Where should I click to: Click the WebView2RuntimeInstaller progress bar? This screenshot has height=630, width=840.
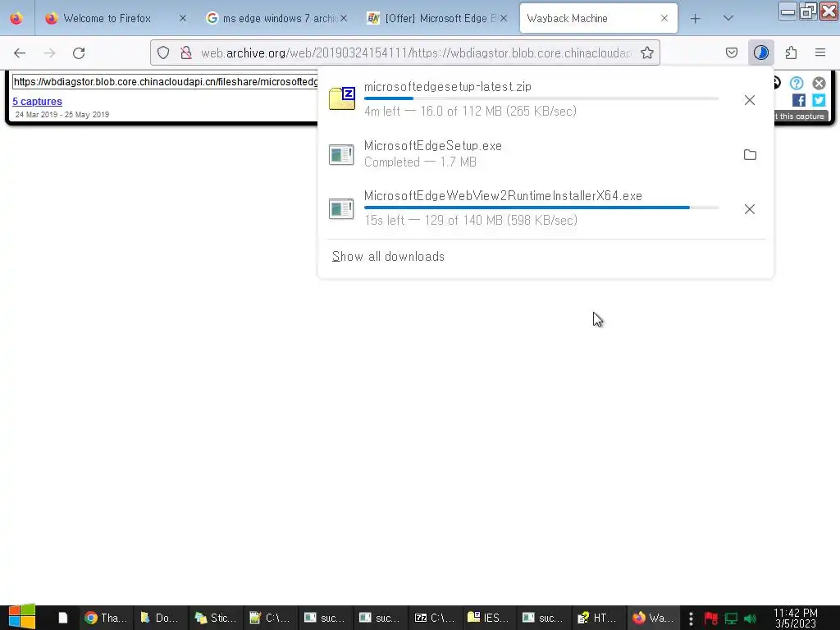[x=541, y=208]
